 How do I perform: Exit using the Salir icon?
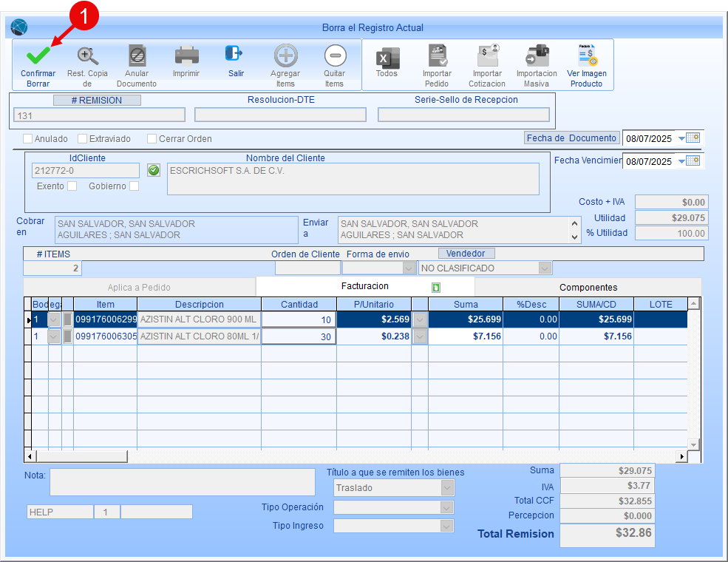(235, 55)
